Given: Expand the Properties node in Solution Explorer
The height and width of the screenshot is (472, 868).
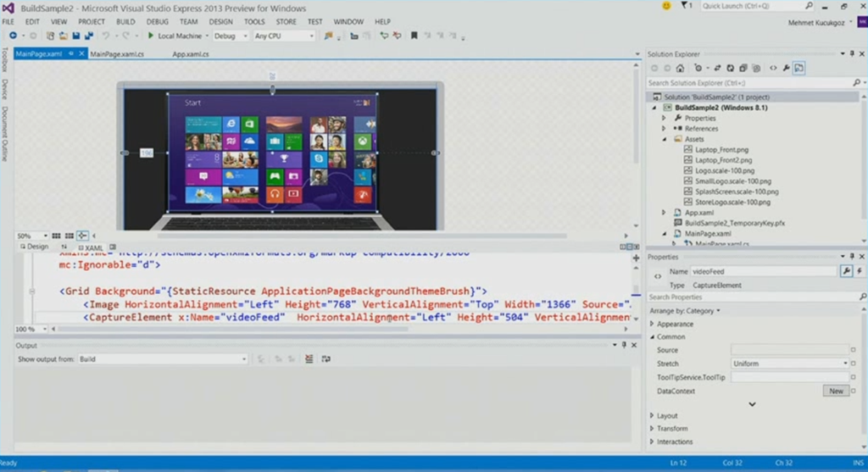Looking at the screenshot, I should (x=664, y=119).
